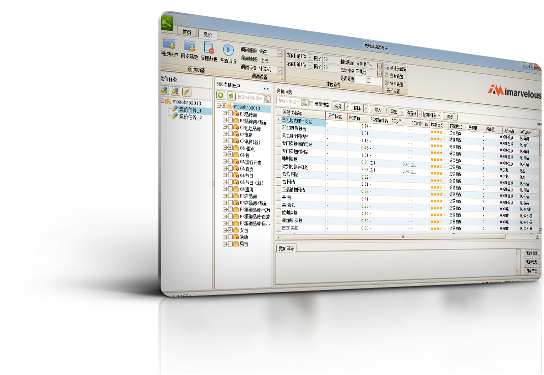Image resolution: width=544 pixels, height=375 pixels.
Task: Click the imarvelous logo link
Action: pyautogui.click(x=515, y=92)
